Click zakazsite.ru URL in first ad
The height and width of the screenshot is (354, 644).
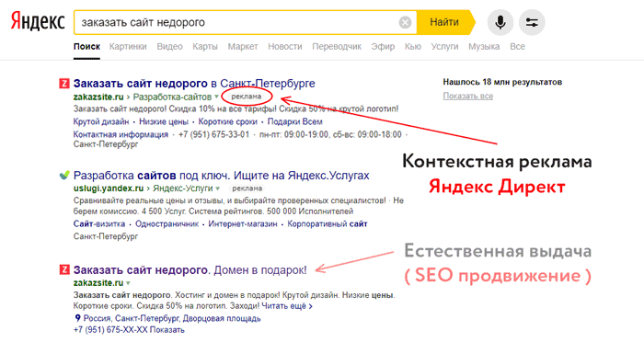98,97
